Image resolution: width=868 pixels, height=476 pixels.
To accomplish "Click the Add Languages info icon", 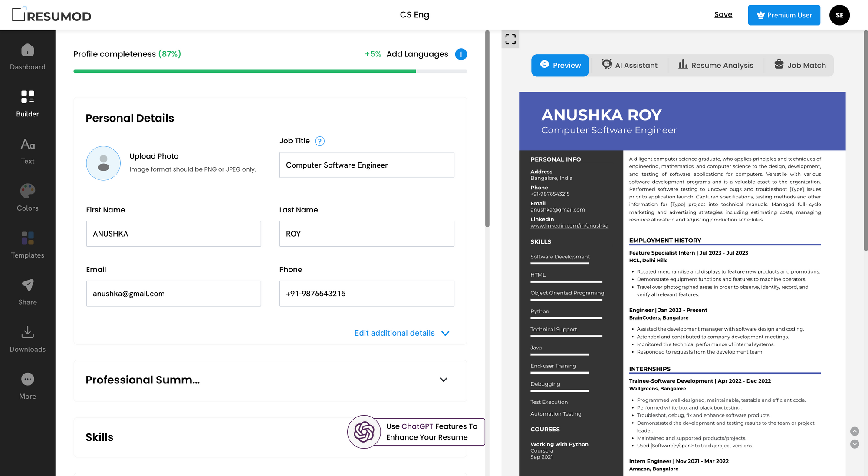I will coord(461,54).
